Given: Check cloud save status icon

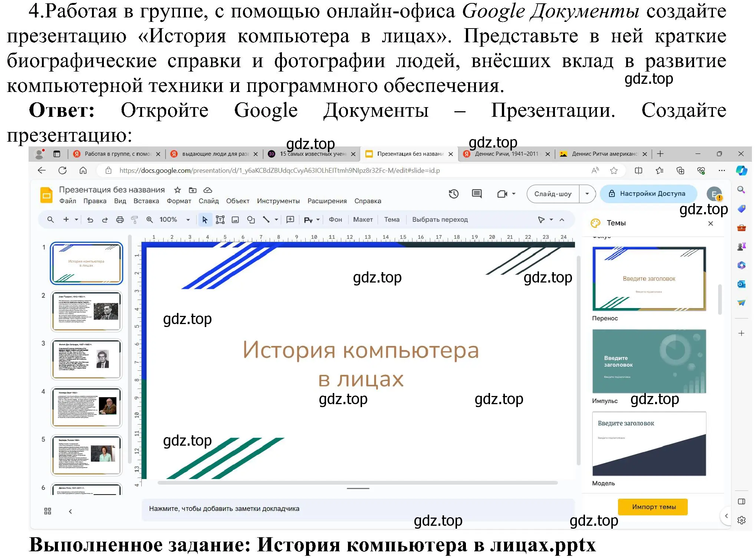Looking at the screenshot, I should pyautogui.click(x=208, y=190).
